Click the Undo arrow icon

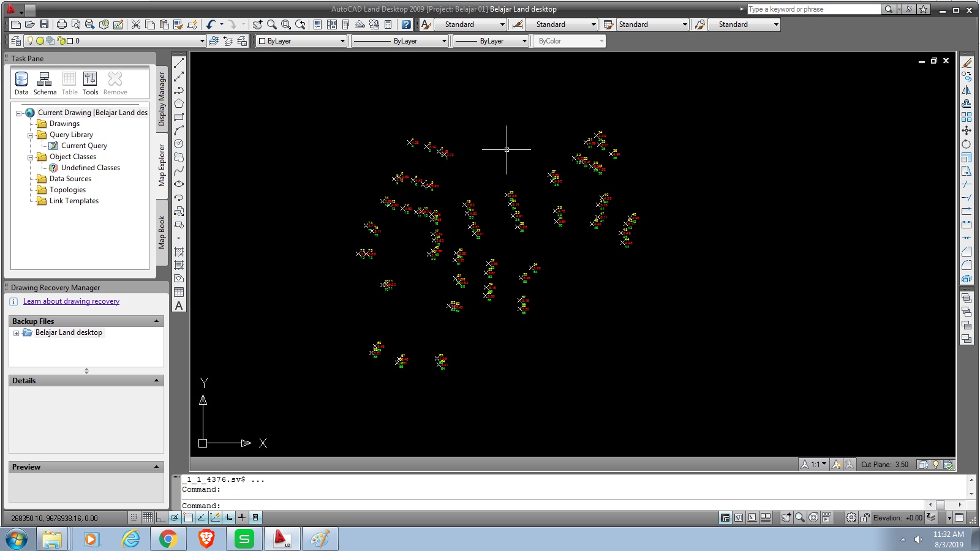click(211, 24)
